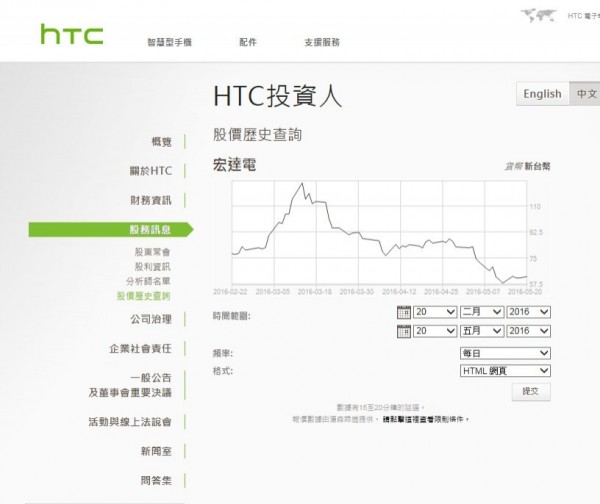
Task: Open the green 股價歷史查詢 submenu link
Action: [143, 296]
